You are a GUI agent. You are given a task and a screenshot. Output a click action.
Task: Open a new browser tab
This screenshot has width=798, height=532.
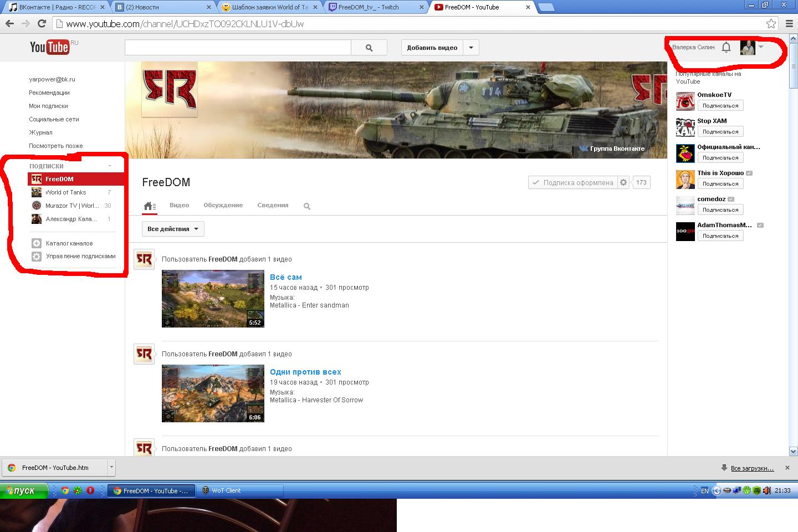pos(546,7)
